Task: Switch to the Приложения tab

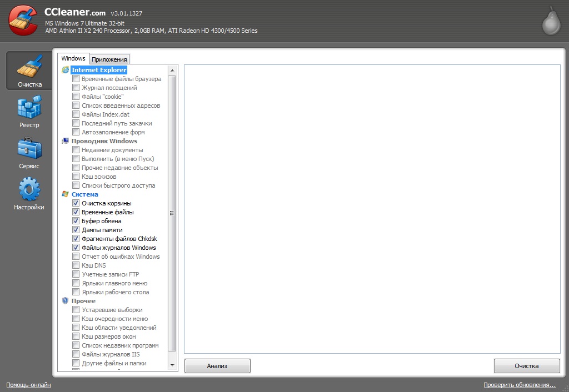Action: click(109, 59)
